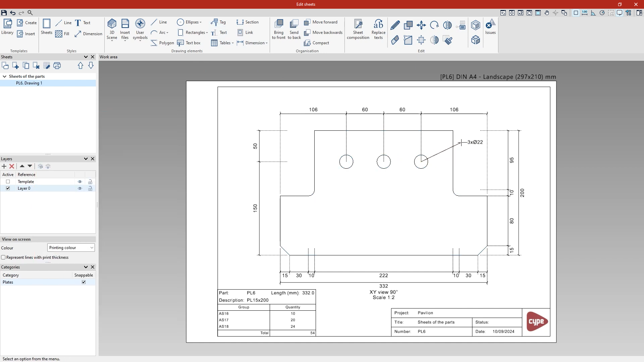Click the Compact button
This screenshot has height=362, width=644.
pos(317,43)
